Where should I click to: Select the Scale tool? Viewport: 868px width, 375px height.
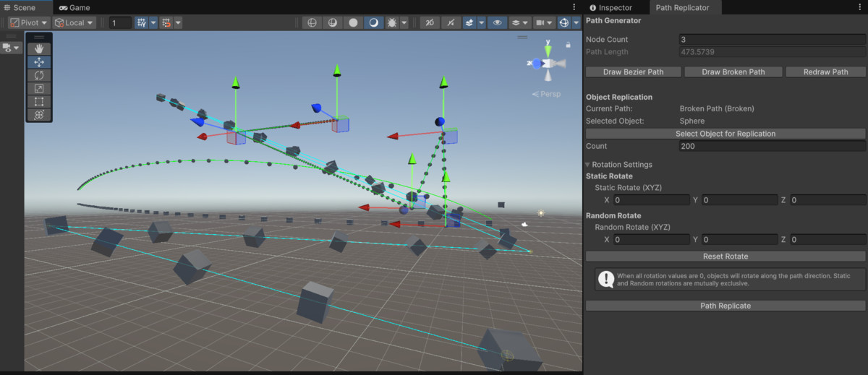click(39, 88)
